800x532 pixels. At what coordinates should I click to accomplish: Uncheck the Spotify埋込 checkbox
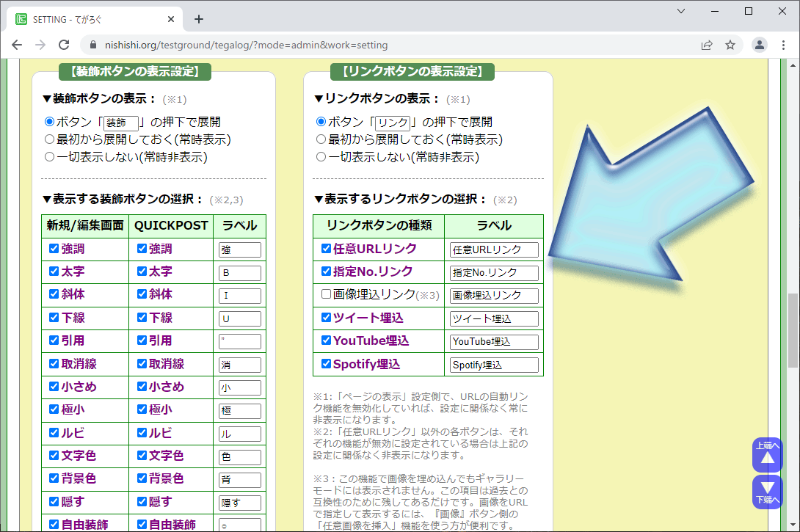[326, 363]
